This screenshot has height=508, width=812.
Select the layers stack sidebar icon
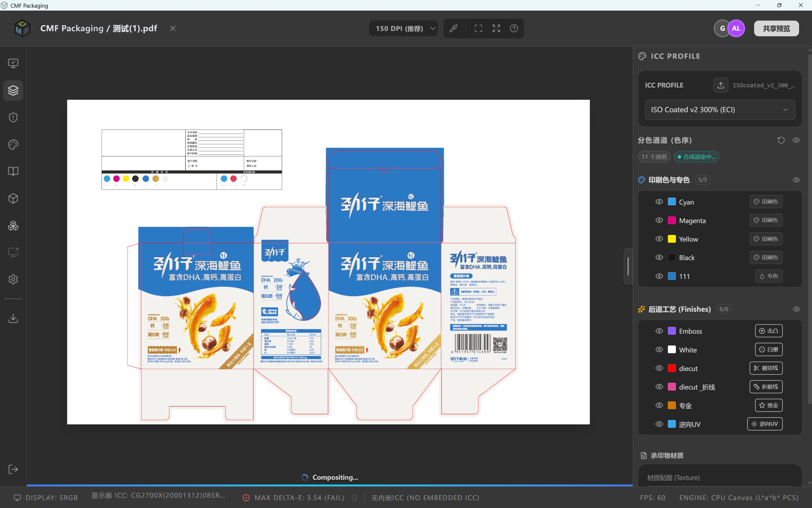(x=13, y=90)
